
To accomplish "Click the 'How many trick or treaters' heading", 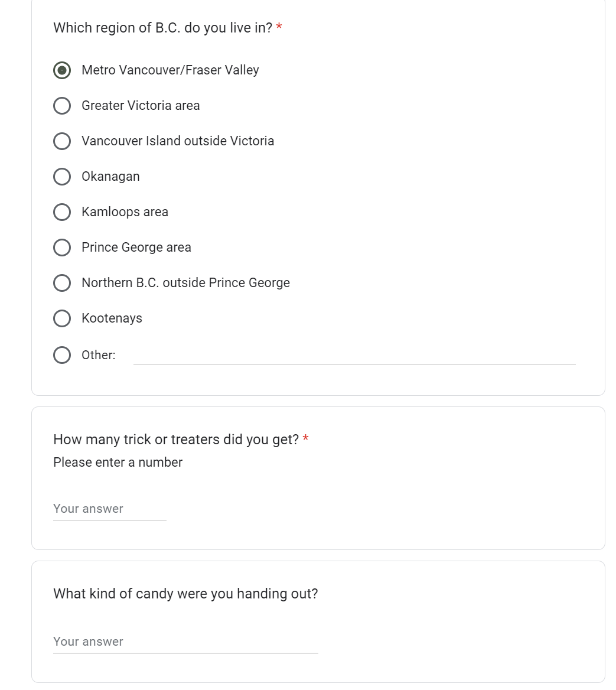I will [x=176, y=440].
